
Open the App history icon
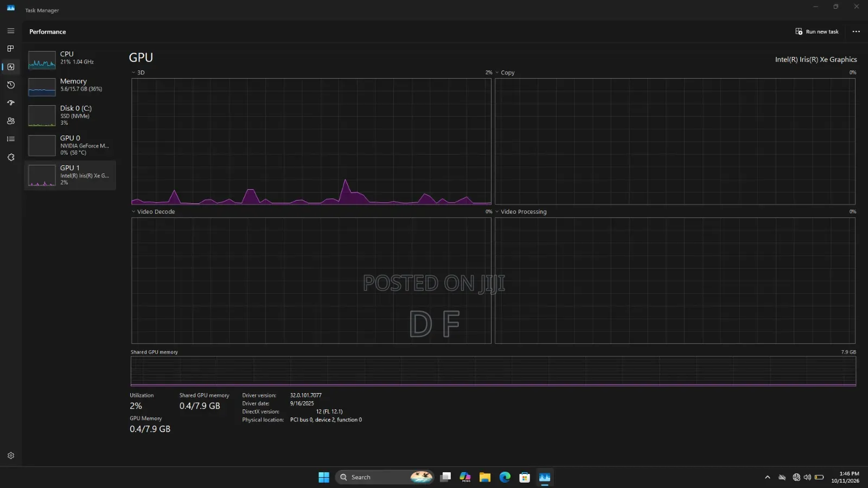11,85
